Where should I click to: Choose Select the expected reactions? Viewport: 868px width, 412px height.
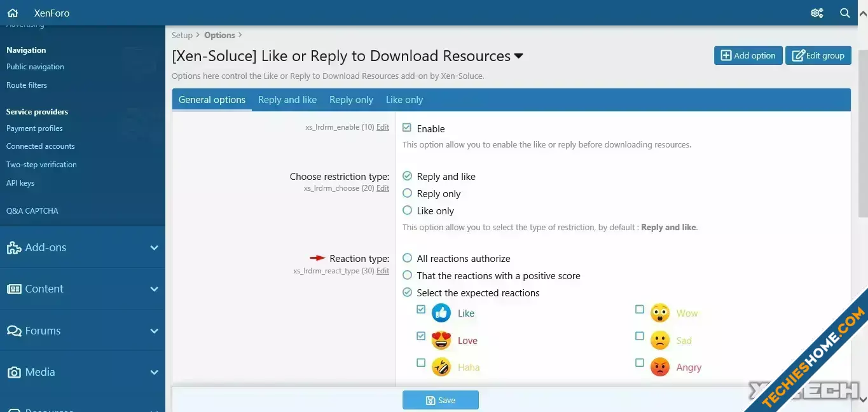pyautogui.click(x=407, y=292)
